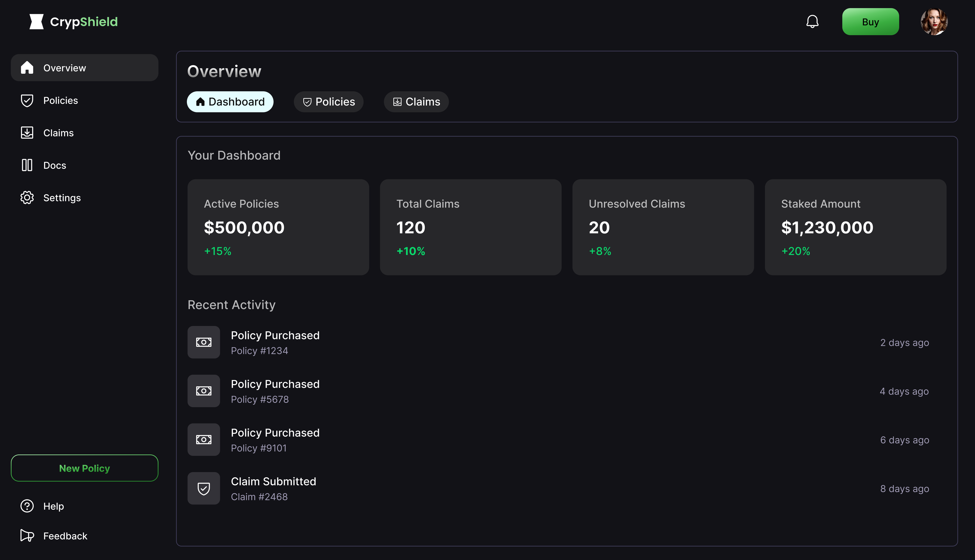Switch to the Dashboard tab
Viewport: 975px width, 560px height.
pos(230,101)
